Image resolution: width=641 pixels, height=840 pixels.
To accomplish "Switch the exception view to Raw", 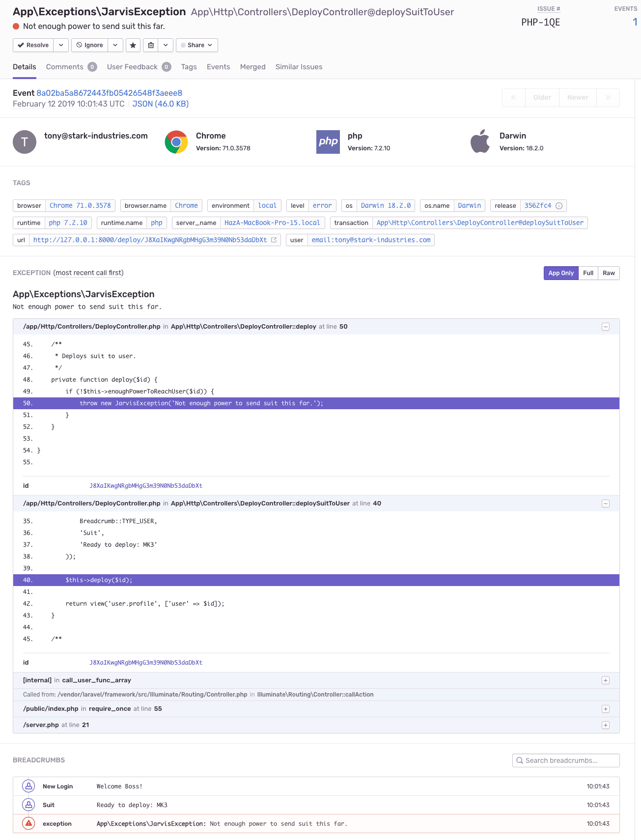I will point(608,273).
